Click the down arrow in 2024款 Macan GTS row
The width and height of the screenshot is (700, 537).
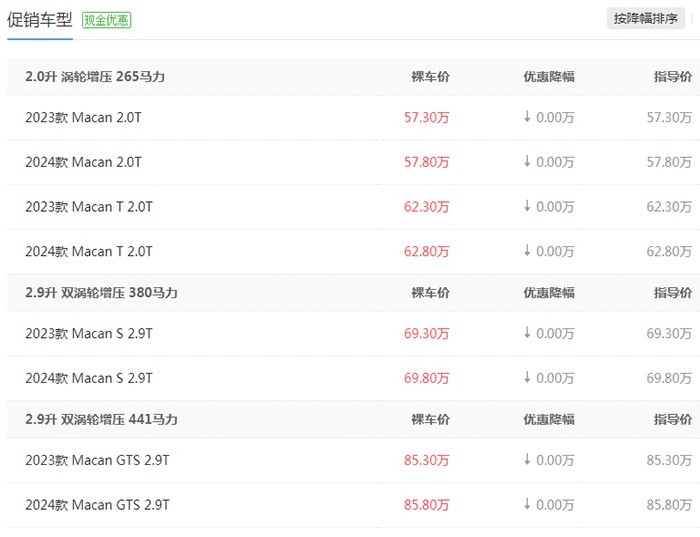527,504
